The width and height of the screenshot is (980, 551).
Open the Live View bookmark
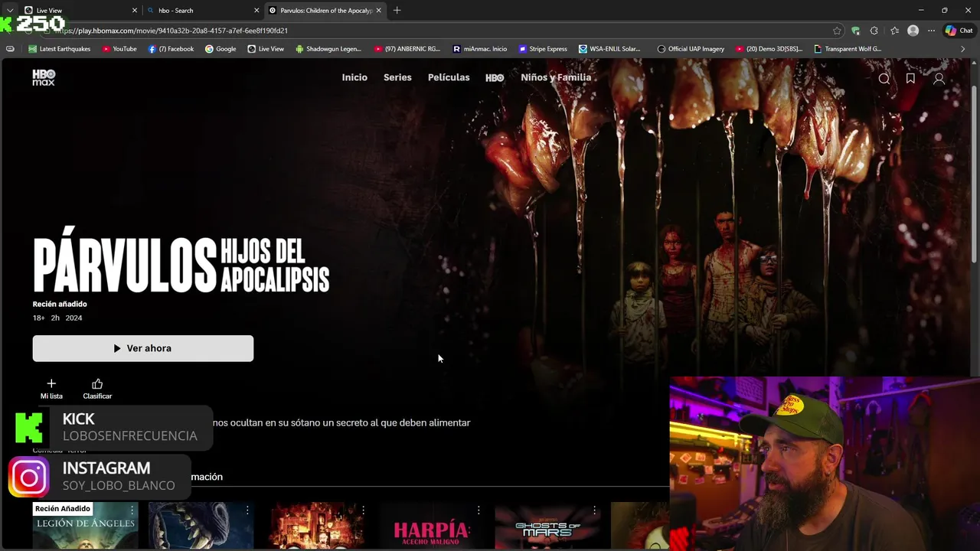pos(266,49)
